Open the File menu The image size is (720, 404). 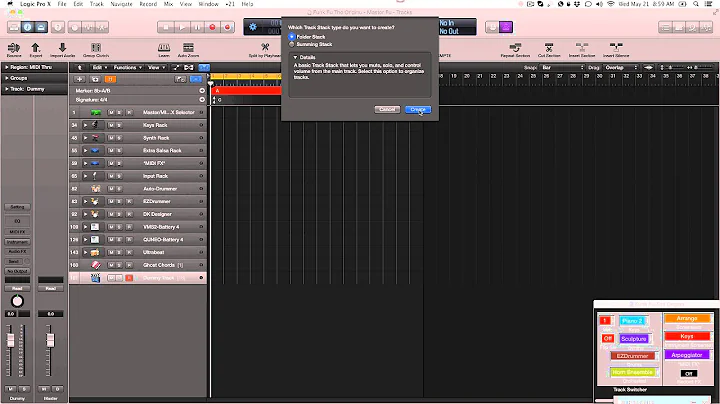(x=62, y=4)
